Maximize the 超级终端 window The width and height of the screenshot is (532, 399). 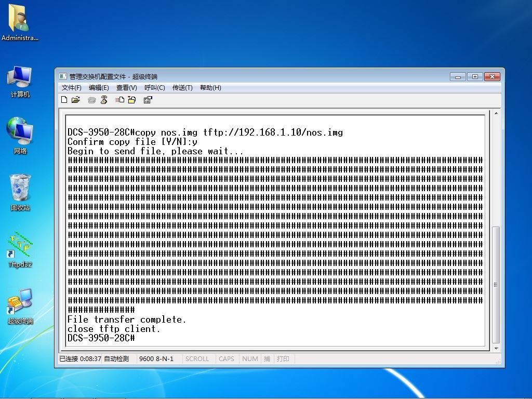pos(475,77)
